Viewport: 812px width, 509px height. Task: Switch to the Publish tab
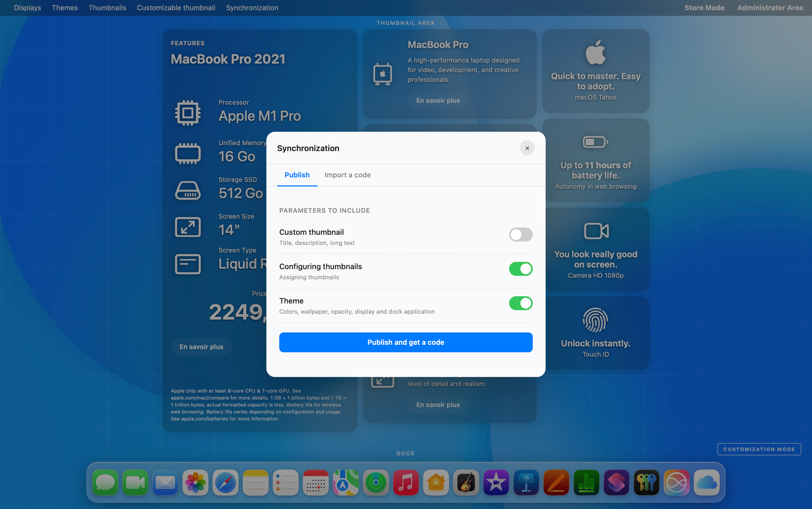(x=297, y=175)
